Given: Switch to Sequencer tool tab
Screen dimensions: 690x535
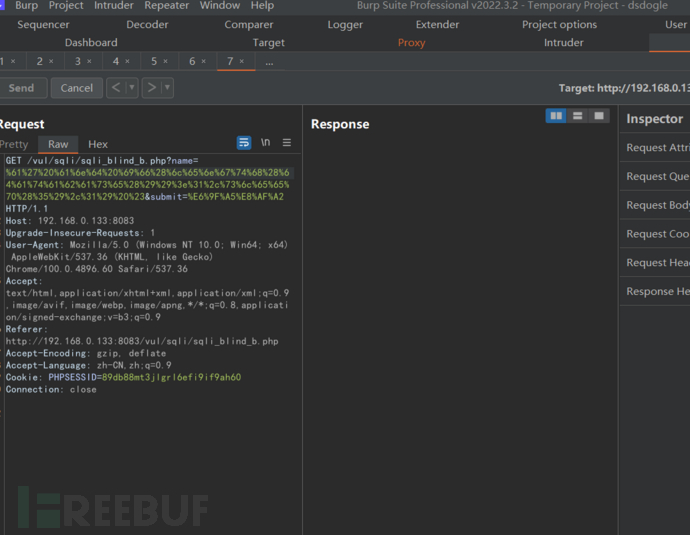Looking at the screenshot, I should click(43, 25).
